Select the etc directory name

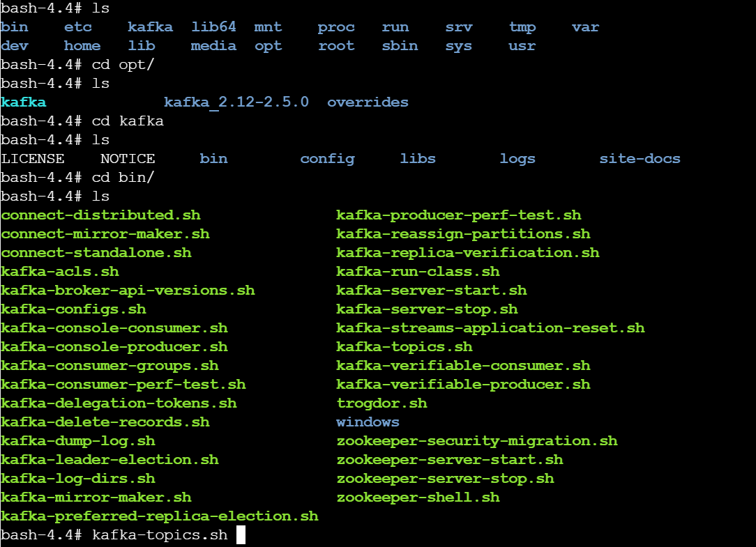click(x=77, y=27)
